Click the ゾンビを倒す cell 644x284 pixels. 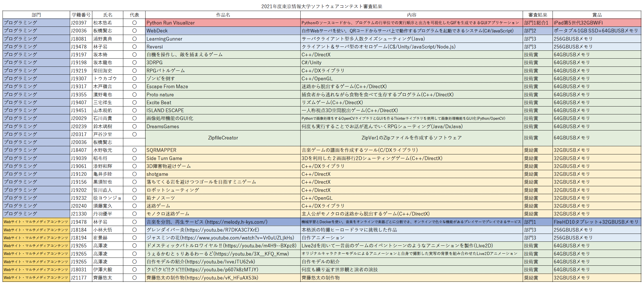tap(223, 79)
